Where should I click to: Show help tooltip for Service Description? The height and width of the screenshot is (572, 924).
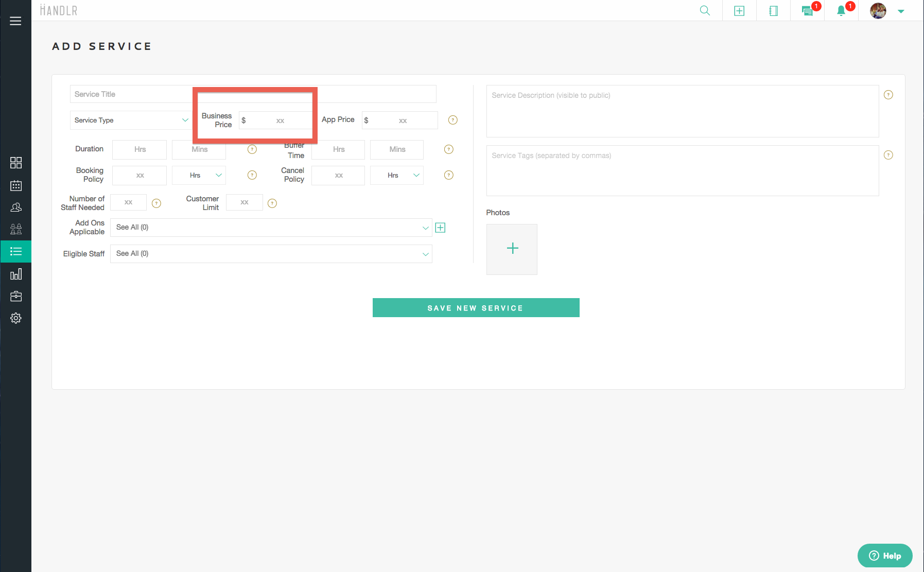point(888,95)
